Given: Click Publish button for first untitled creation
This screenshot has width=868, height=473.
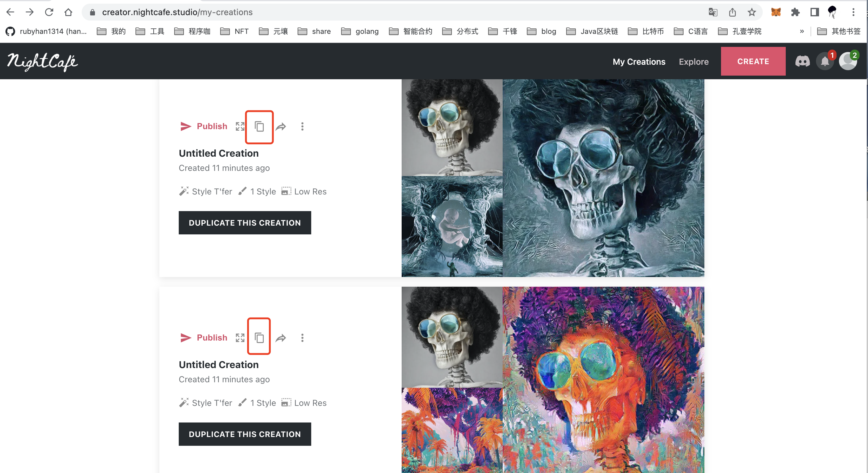Looking at the screenshot, I should [x=203, y=126].
